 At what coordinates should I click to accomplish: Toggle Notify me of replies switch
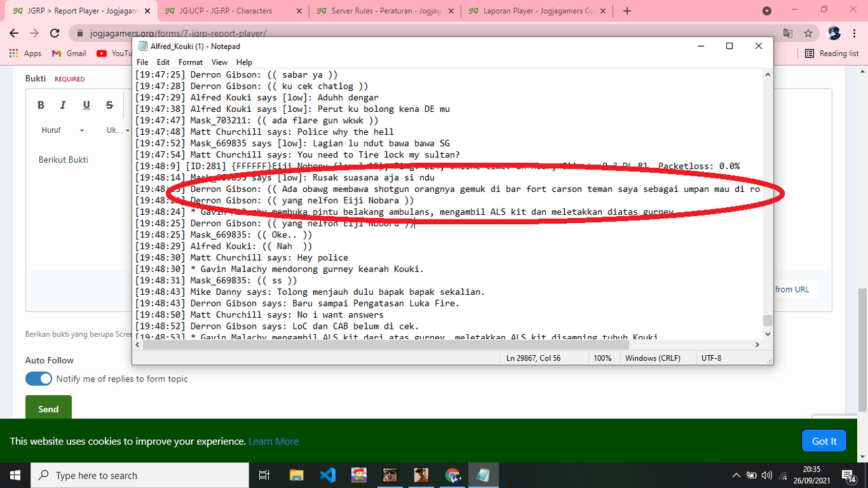tap(39, 379)
